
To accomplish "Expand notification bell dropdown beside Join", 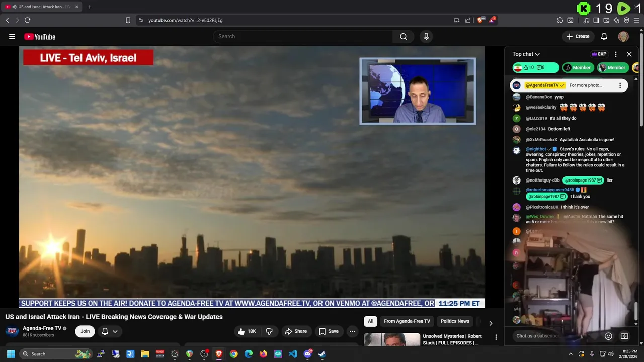I will click(115, 331).
